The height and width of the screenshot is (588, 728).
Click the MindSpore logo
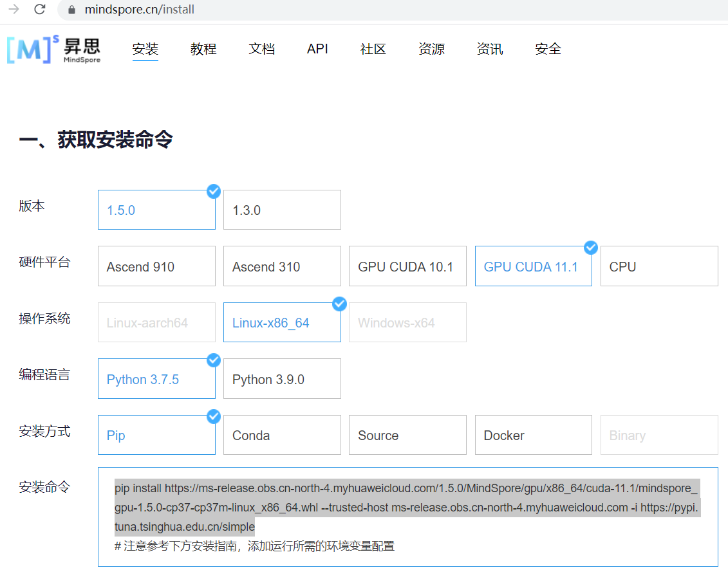54,49
